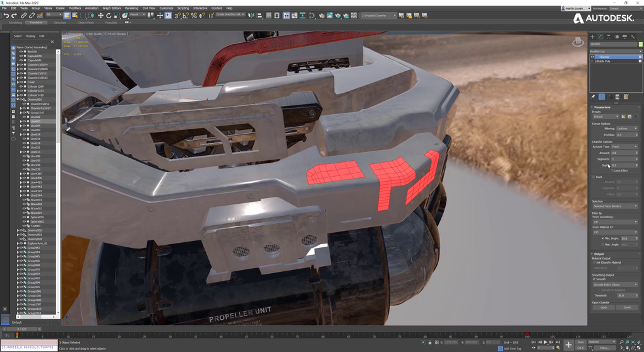Activate the Select and Scale tool
Image resolution: width=644 pixels, height=352 pixels.
117,16
